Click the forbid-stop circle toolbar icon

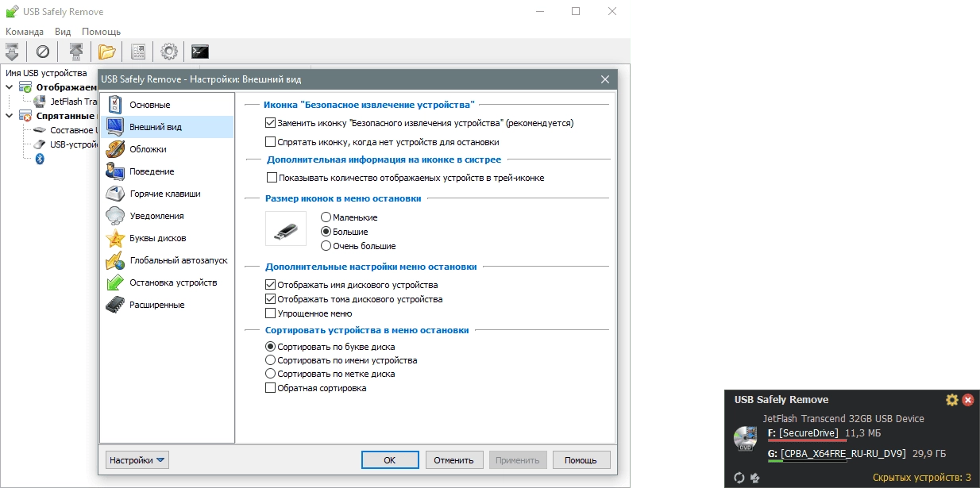[x=43, y=52]
